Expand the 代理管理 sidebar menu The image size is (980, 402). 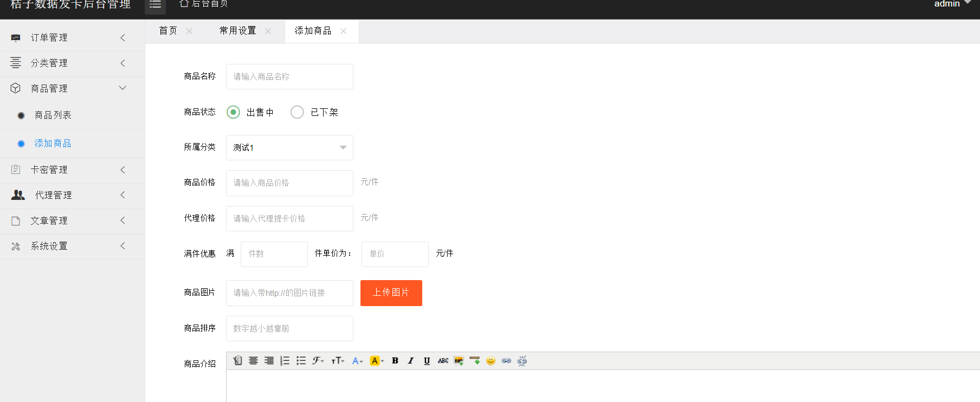72,195
